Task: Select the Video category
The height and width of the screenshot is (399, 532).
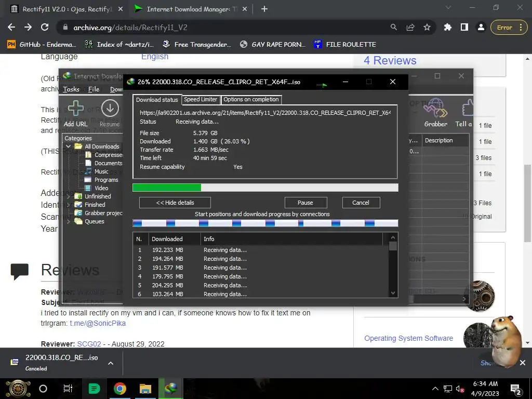Action: coord(97,188)
